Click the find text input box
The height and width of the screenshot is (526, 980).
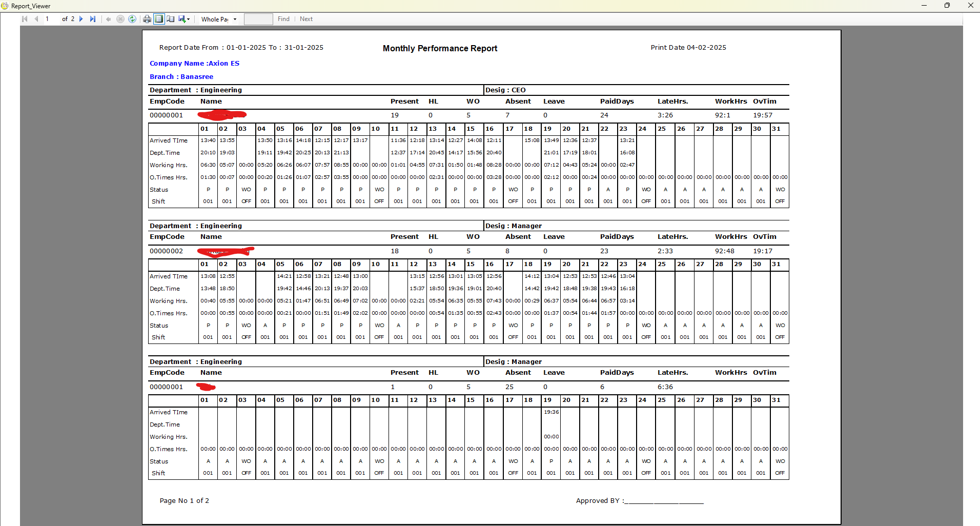pyautogui.click(x=258, y=19)
